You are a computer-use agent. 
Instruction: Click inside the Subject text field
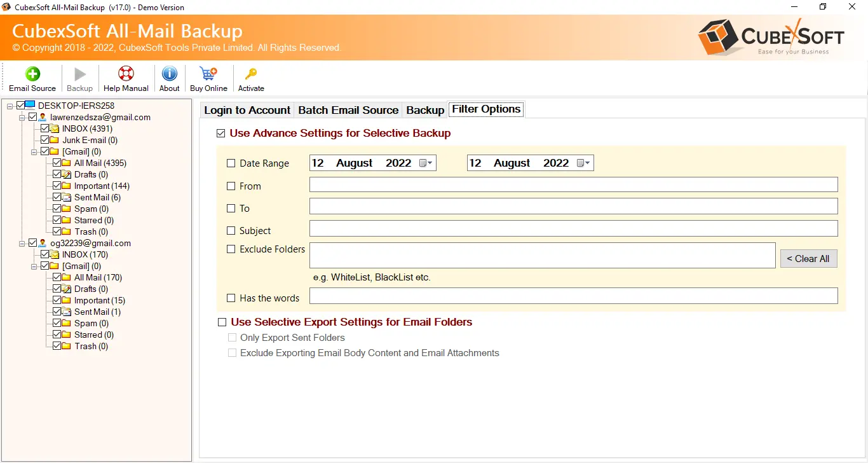573,228
